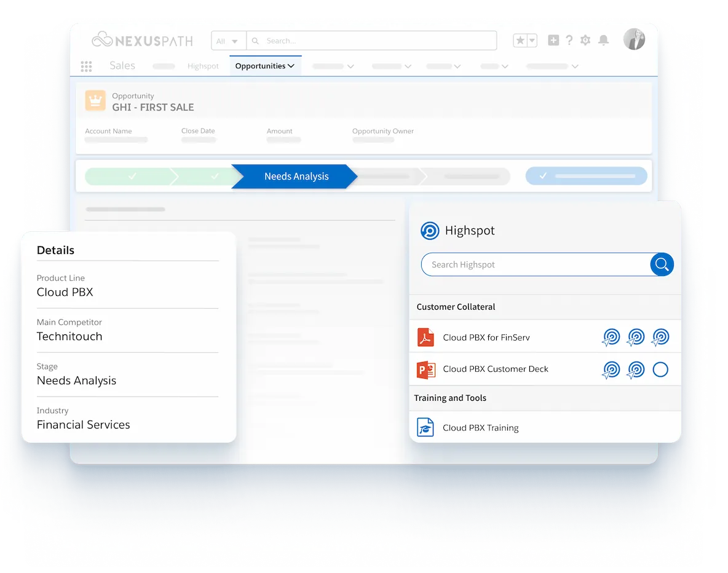Click the Amount field label
The width and height of the screenshot is (728, 573).
pos(280,131)
